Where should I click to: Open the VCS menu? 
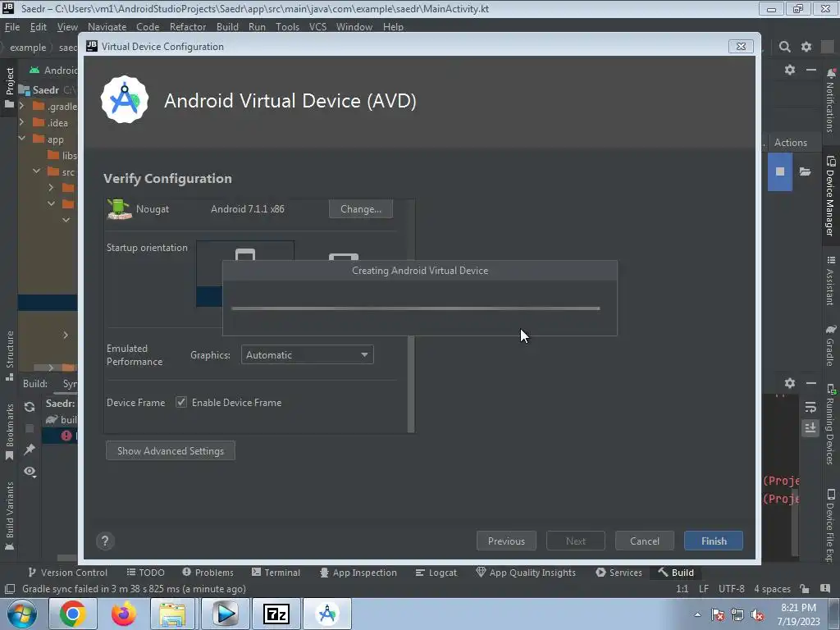317,27
